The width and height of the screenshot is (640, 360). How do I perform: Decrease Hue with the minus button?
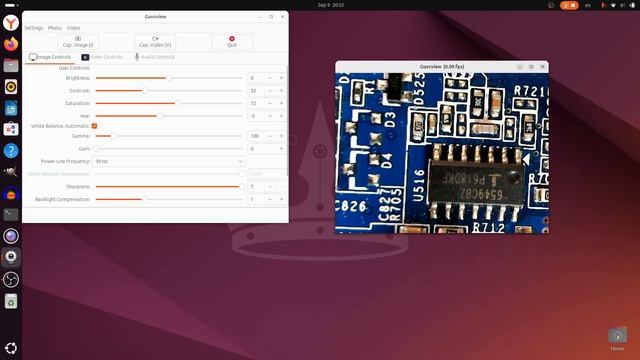point(270,116)
